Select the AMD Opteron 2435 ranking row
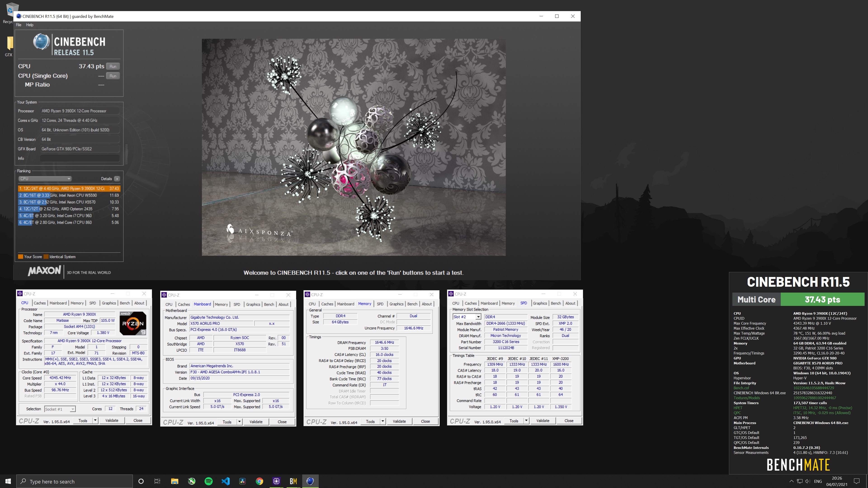The height and width of the screenshot is (488, 868). (69, 209)
